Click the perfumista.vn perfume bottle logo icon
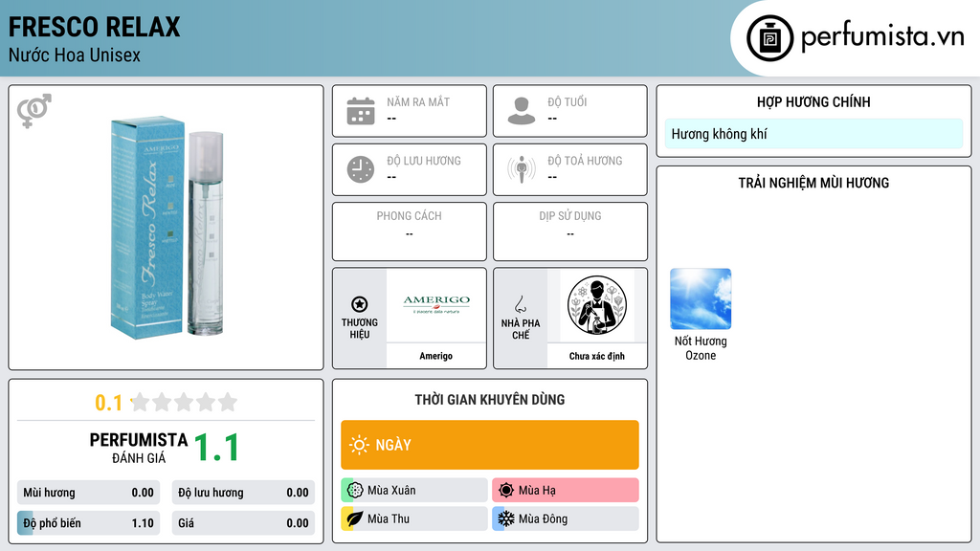 [x=769, y=38]
